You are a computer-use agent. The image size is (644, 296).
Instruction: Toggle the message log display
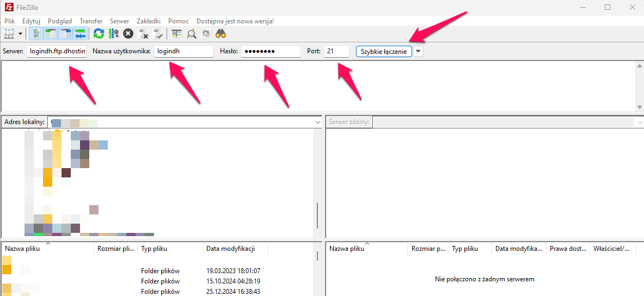pos(36,34)
